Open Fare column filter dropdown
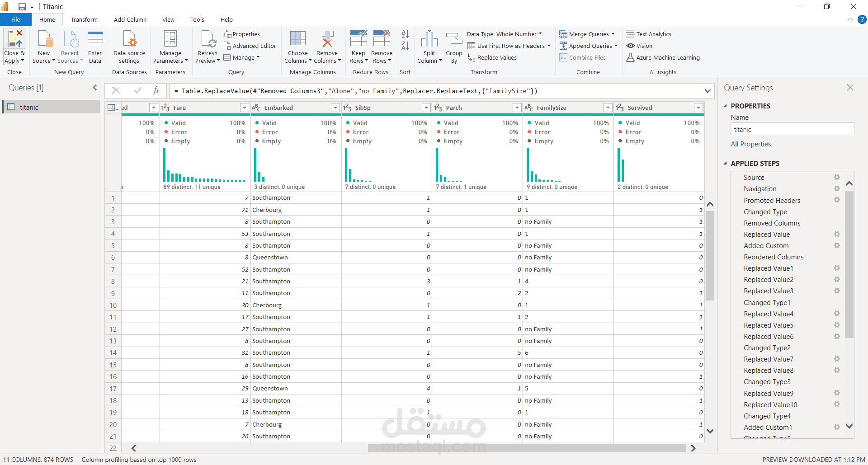 tap(245, 108)
